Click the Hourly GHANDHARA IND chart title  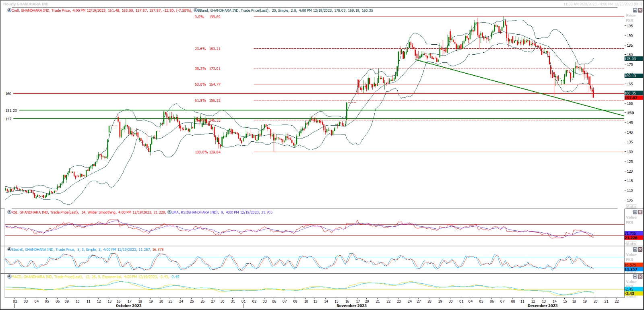26,4
